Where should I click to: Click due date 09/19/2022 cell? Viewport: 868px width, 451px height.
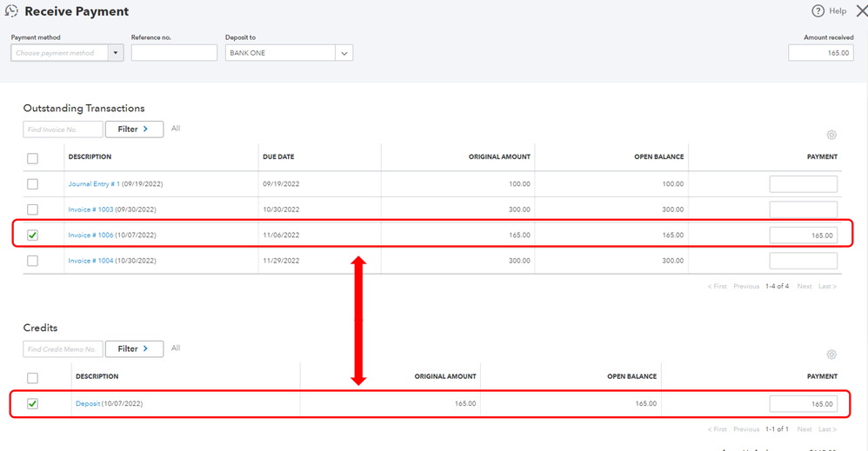click(281, 183)
